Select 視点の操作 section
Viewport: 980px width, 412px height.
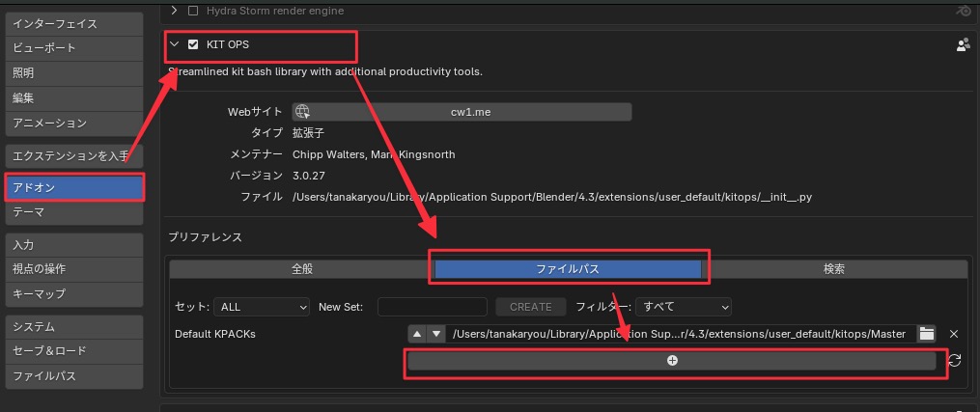pyautogui.click(x=74, y=269)
